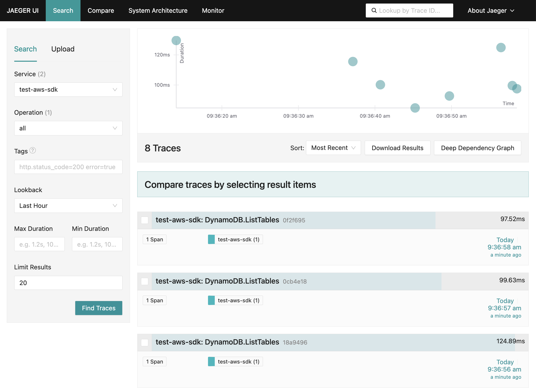This screenshot has height=392, width=536.
Task: Click Find Traces button
Action: pyautogui.click(x=99, y=308)
